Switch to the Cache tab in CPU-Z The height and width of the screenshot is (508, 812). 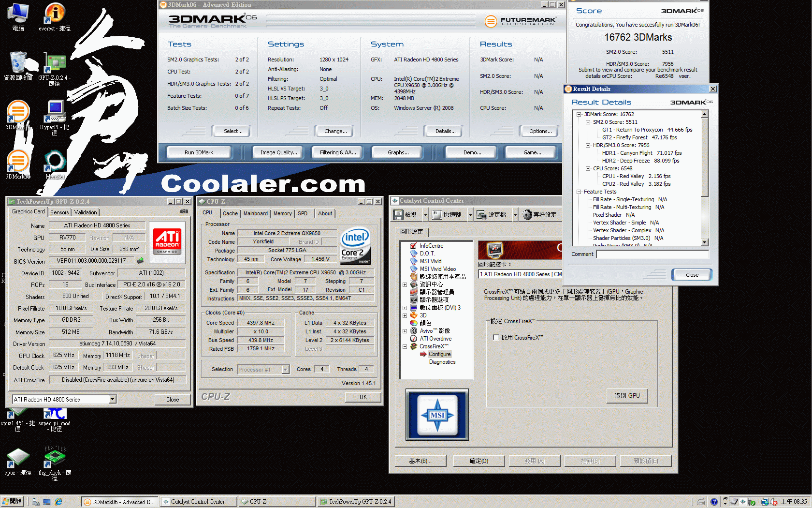click(230, 213)
